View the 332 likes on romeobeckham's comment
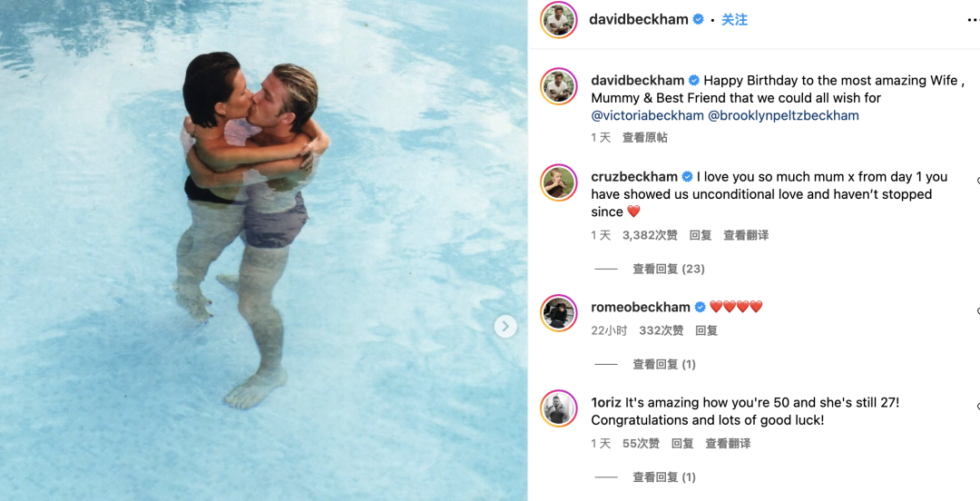Image resolution: width=980 pixels, height=501 pixels. point(661,330)
